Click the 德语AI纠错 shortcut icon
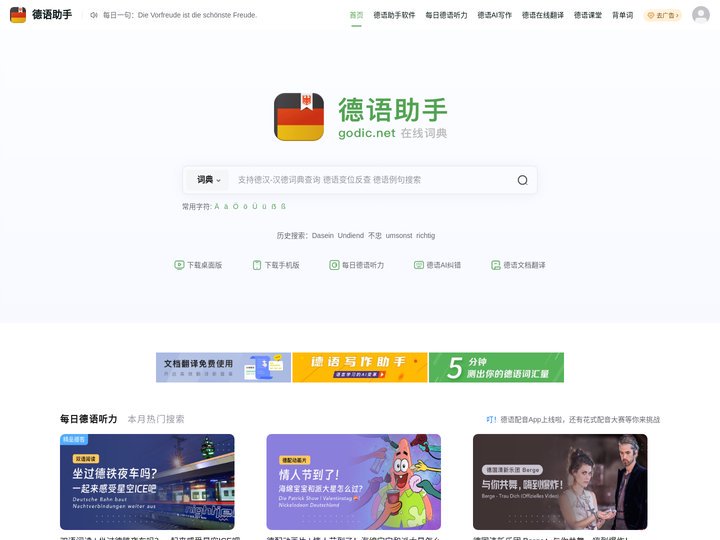Viewport: 720px width, 540px height. [419, 265]
